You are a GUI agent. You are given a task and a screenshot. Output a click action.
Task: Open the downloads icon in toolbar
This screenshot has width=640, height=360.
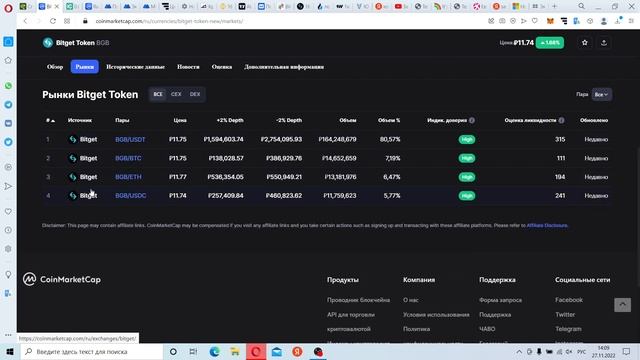[618, 21]
